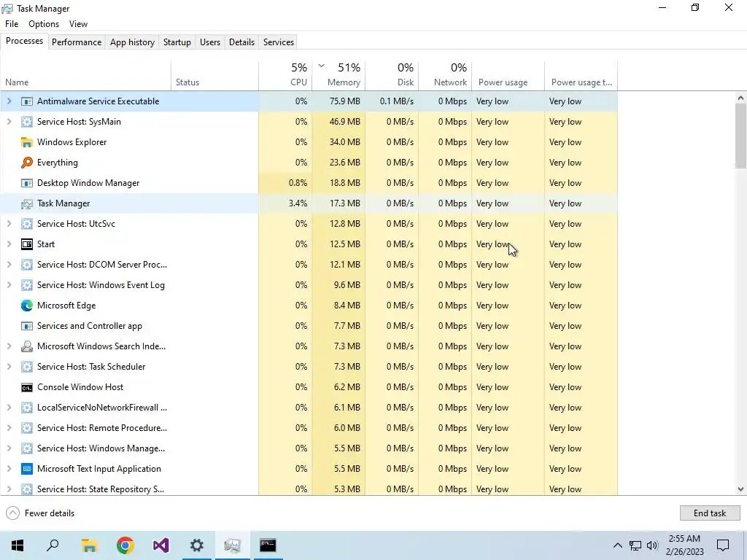Image resolution: width=747 pixels, height=560 pixels.
Task: Click the Everything search magnifier icon
Action: pos(27,163)
